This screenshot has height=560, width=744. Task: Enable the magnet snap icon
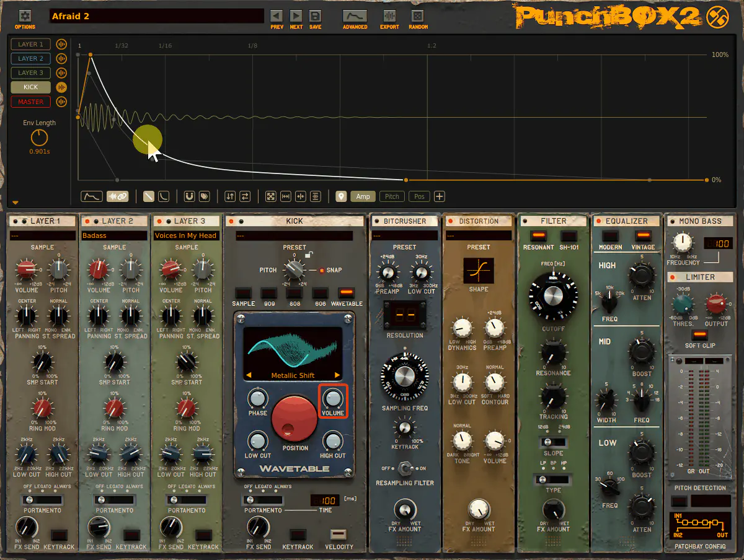(x=190, y=196)
